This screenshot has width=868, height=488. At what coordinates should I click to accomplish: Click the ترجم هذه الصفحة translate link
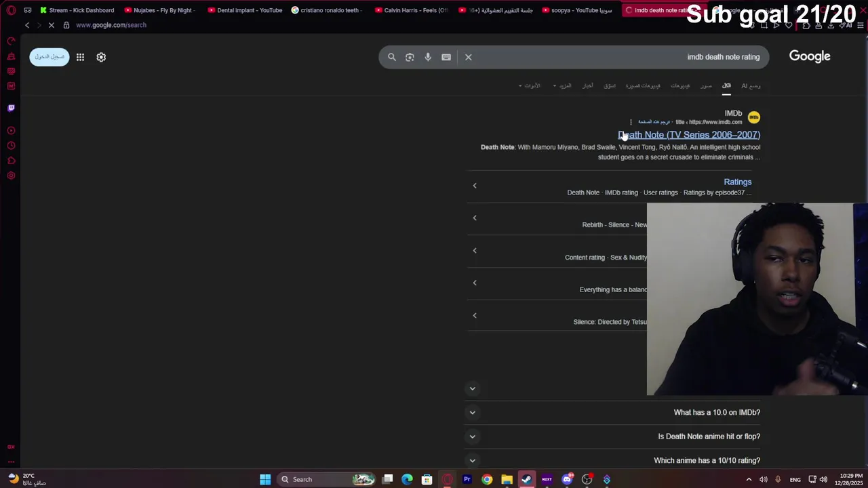pyautogui.click(x=654, y=122)
